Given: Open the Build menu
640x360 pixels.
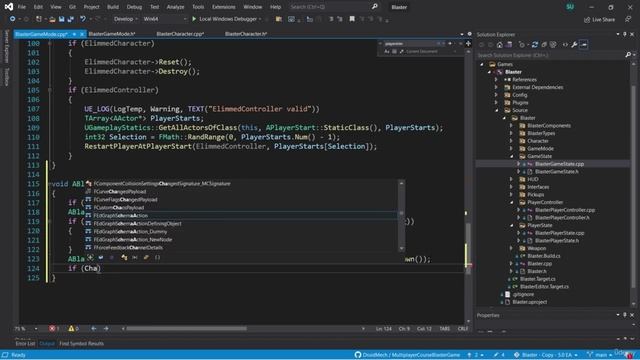Looking at the screenshot, I should 113,7.
